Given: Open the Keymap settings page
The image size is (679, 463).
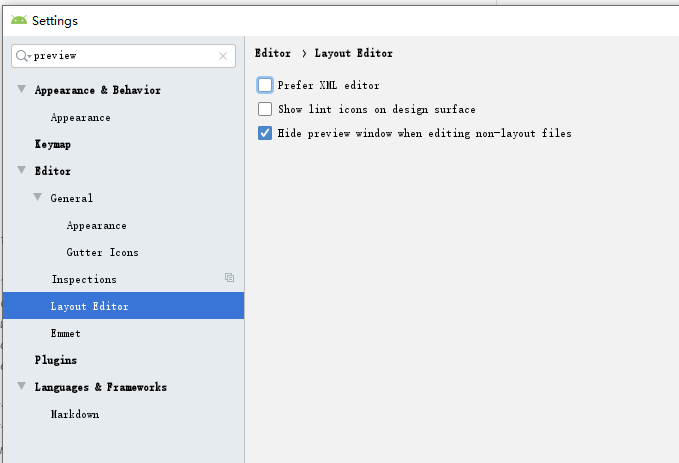Looking at the screenshot, I should [x=53, y=144].
